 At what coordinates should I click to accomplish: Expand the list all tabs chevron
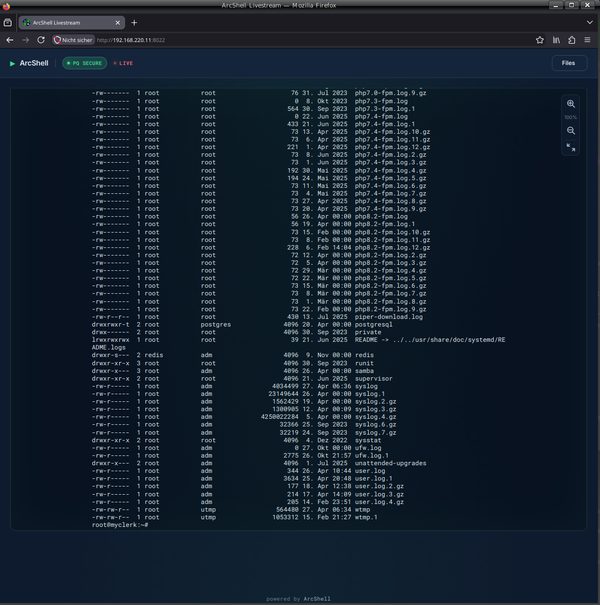pyautogui.click(x=590, y=23)
